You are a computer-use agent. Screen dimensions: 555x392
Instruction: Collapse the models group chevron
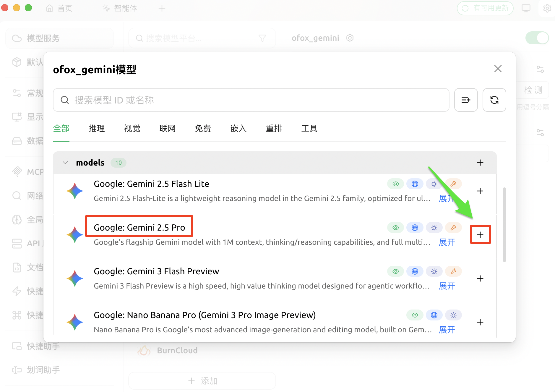(65, 163)
